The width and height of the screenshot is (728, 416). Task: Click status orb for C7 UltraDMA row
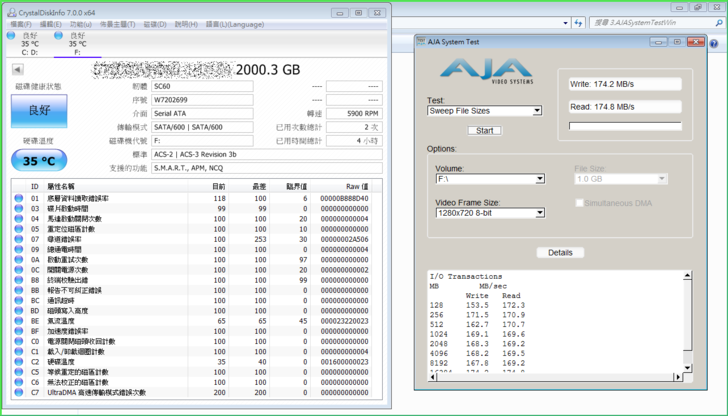tap(18, 393)
